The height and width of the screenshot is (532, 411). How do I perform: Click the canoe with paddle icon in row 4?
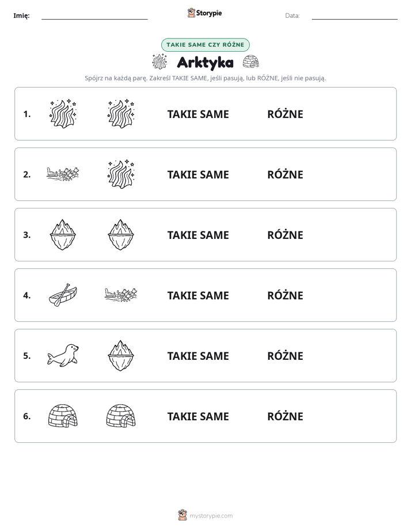click(x=63, y=295)
